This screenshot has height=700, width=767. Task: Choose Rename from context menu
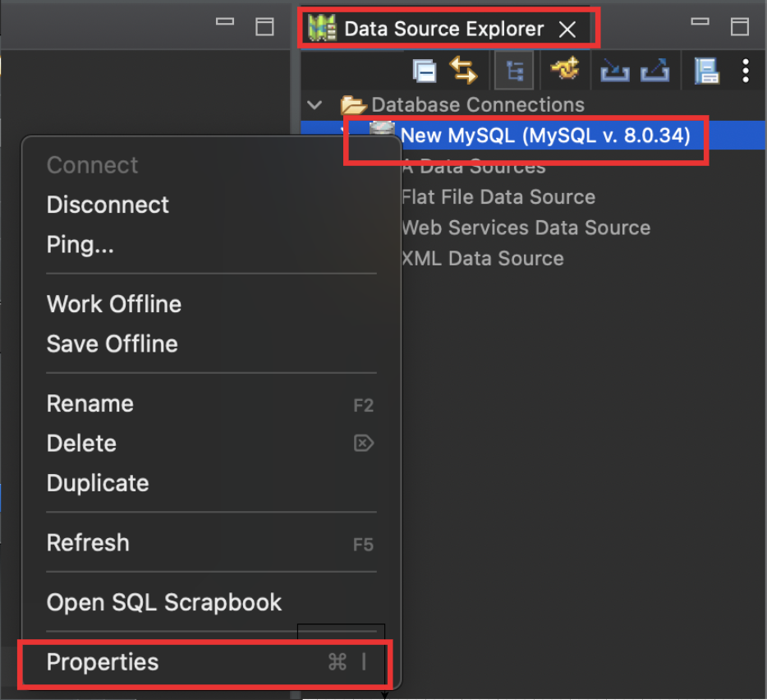[x=211, y=403]
